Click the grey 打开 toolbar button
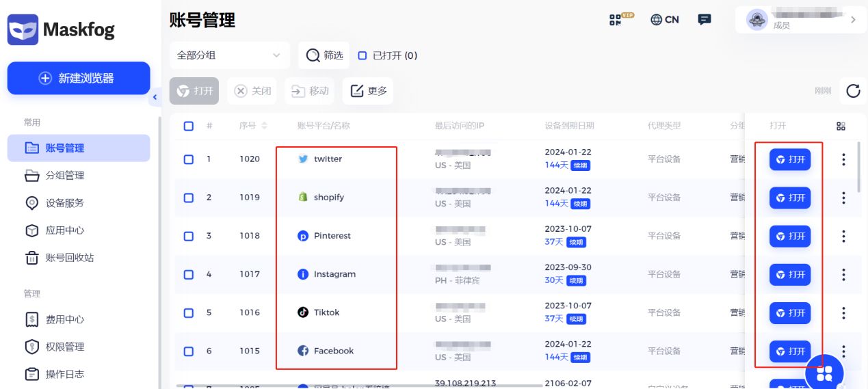The height and width of the screenshot is (389, 868). (x=194, y=91)
